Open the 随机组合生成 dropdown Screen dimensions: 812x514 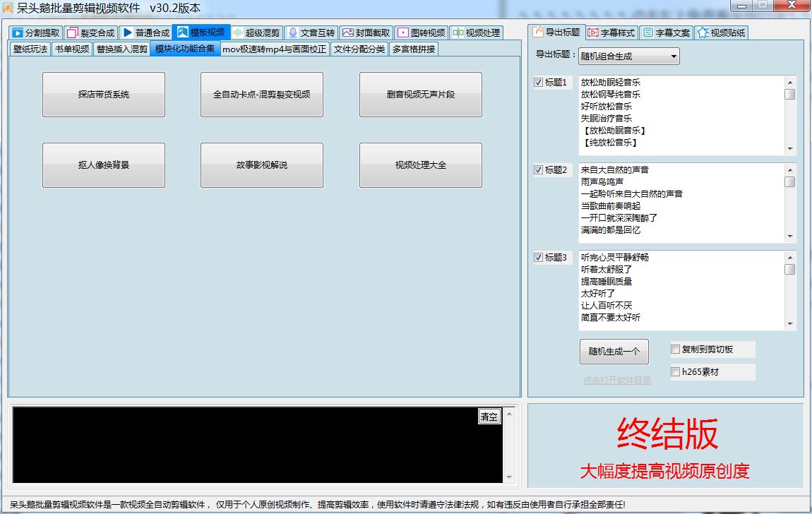628,56
